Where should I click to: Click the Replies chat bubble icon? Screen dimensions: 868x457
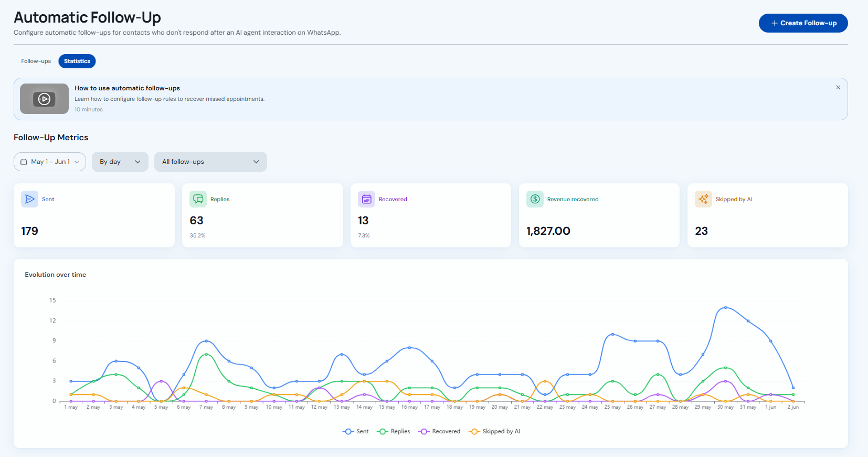coord(198,199)
